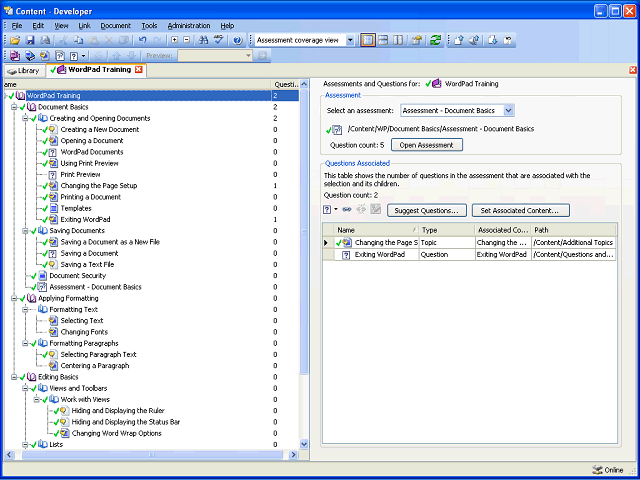640x480 pixels.
Task: Click the Set Associated Content button
Action: click(521, 211)
